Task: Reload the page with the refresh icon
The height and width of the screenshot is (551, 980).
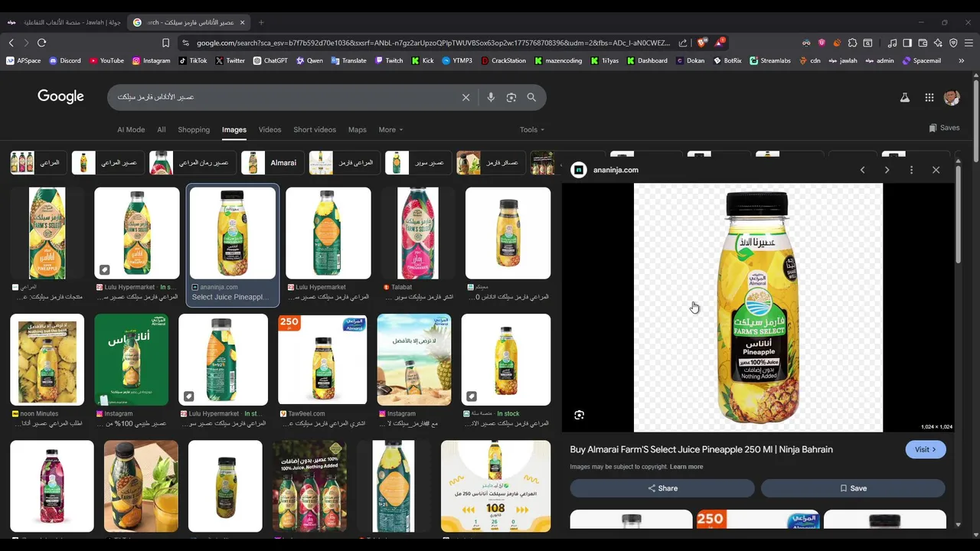Action: (x=42, y=43)
